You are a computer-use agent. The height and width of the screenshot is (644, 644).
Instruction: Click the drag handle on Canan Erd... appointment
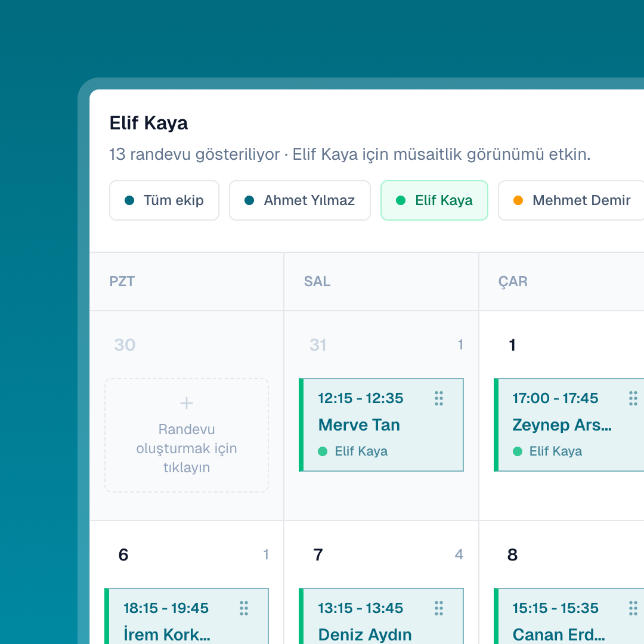pyautogui.click(x=633, y=608)
